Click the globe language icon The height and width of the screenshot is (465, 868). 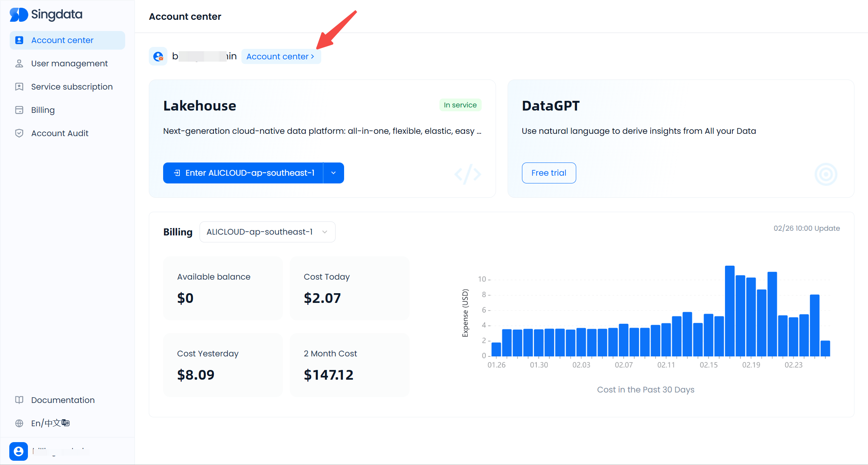pyautogui.click(x=19, y=423)
